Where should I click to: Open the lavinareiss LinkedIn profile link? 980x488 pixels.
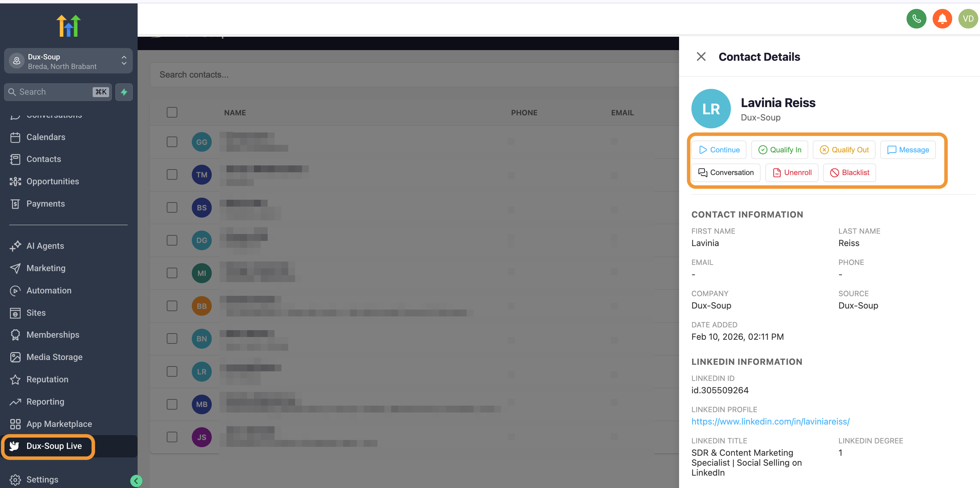coord(770,421)
